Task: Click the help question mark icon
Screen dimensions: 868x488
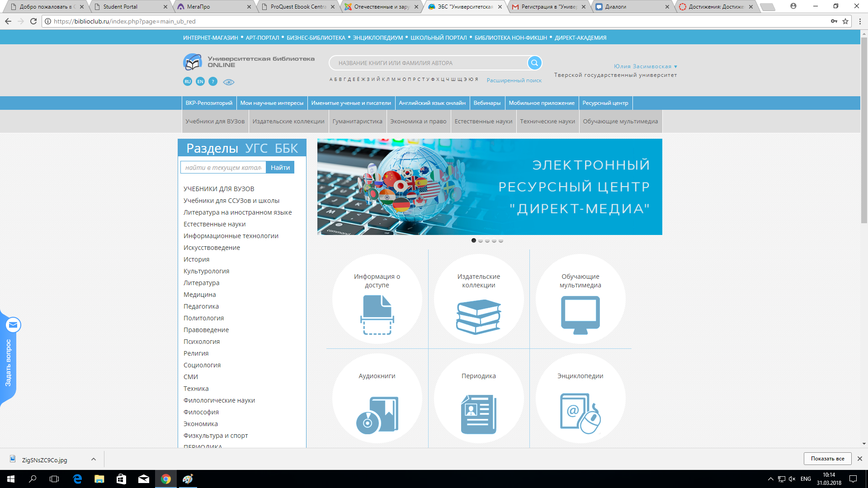Action: [x=213, y=82]
